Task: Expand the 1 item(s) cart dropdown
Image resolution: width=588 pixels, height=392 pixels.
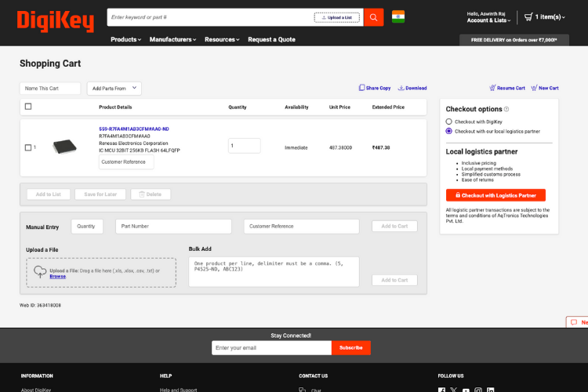Action: [x=550, y=17]
